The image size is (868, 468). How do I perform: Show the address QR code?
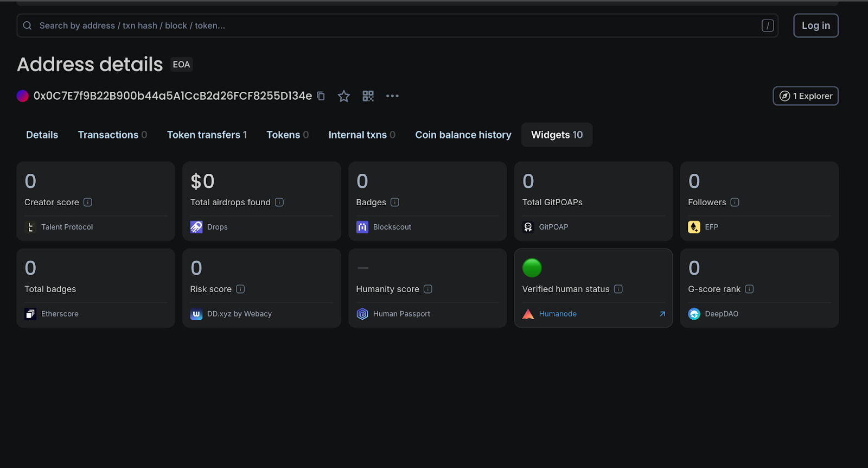coord(368,96)
